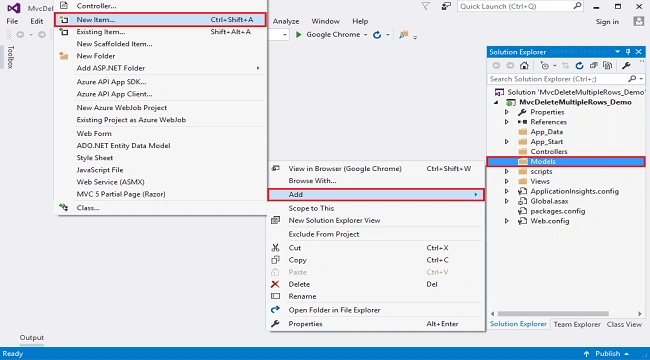Screen dimensions: 650x360
Task: Open the Solution Explorer window position dropdown
Action: [x=618, y=52]
